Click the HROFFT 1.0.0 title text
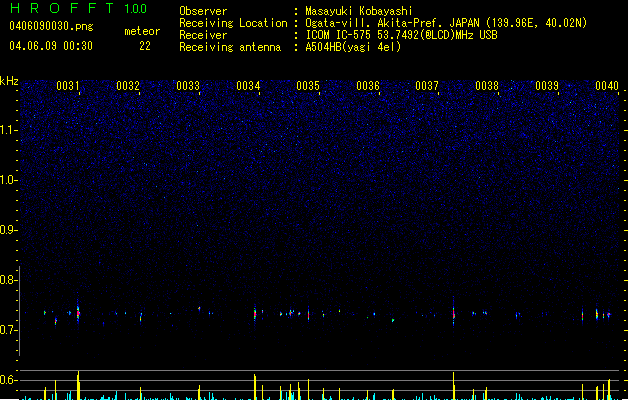The height and width of the screenshot is (400, 629). 79,8
